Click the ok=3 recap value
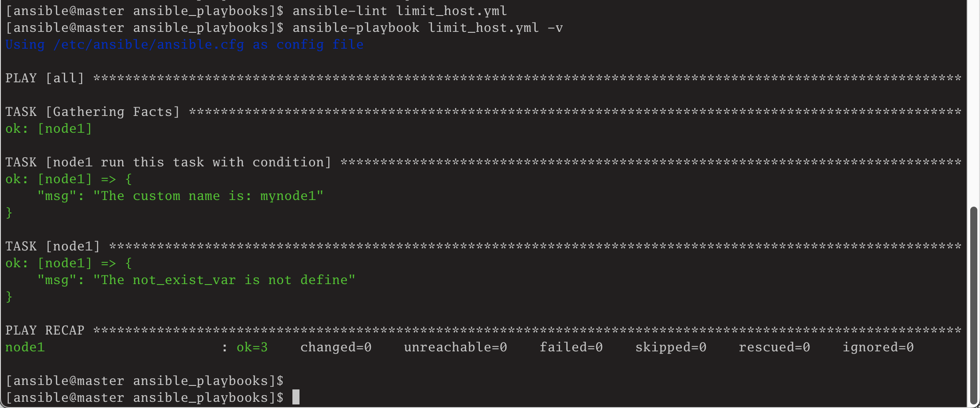Viewport: 980px width, 408px height. [252, 347]
